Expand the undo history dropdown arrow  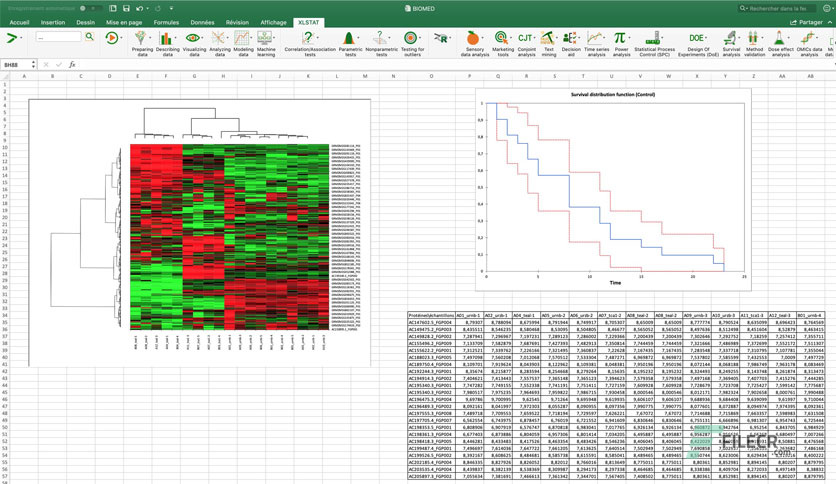148,9
